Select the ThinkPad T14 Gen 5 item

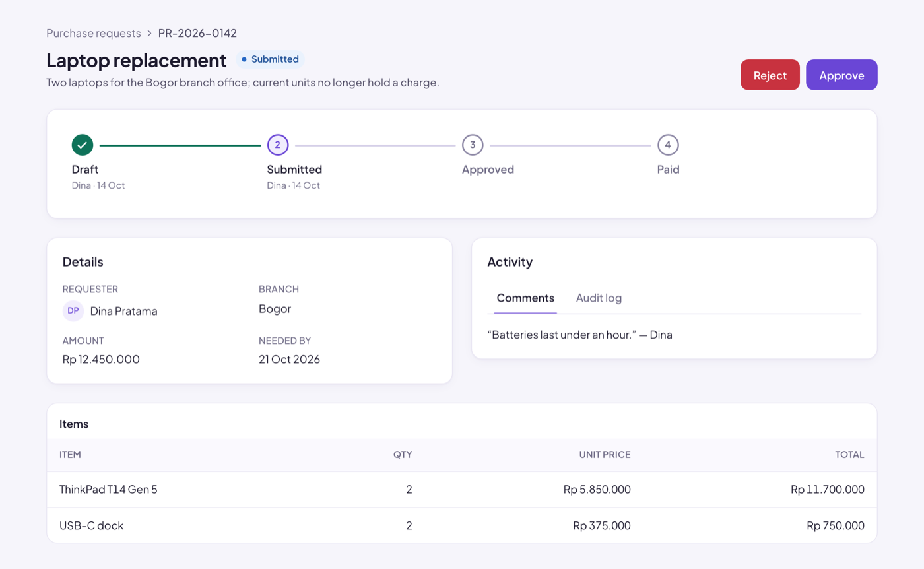108,490
